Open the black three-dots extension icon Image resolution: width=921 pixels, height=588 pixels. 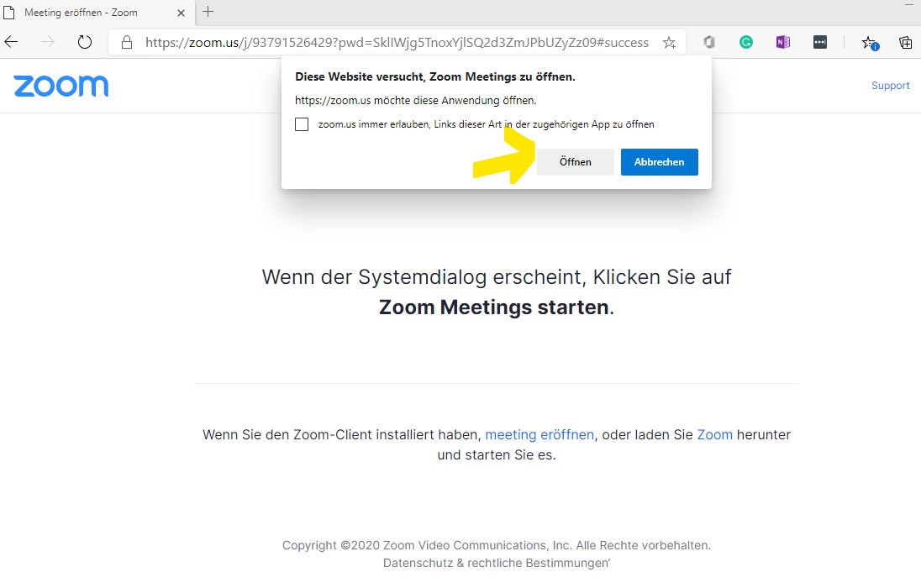tap(820, 42)
